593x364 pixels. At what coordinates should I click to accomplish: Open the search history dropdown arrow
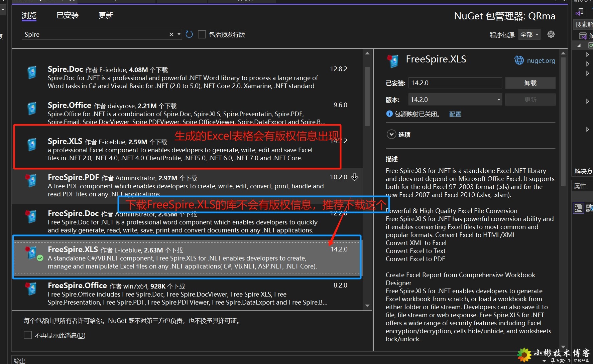click(x=179, y=34)
